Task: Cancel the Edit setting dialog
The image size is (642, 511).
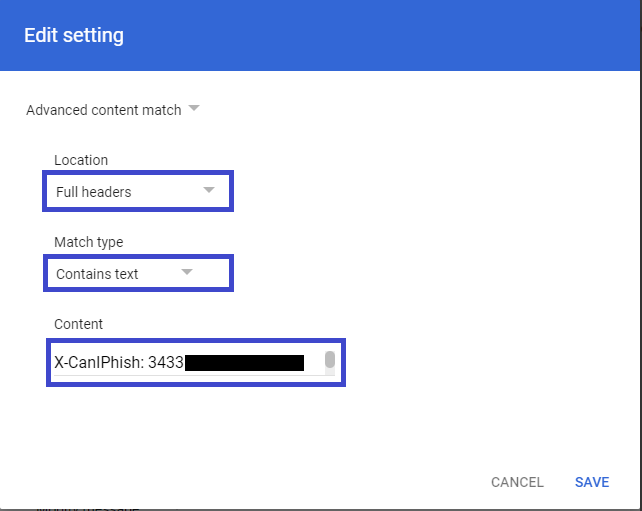Action: click(517, 482)
